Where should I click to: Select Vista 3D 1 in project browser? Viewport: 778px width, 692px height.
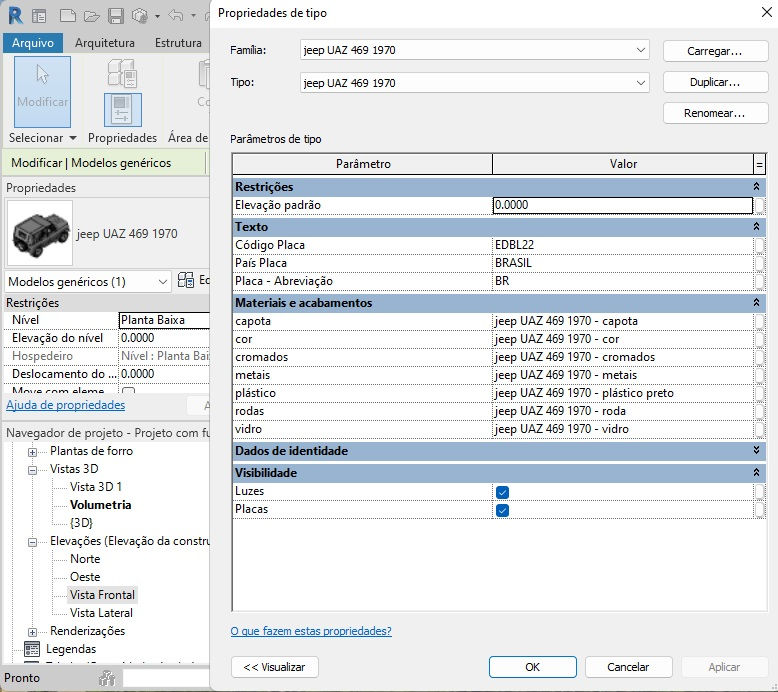(x=96, y=487)
